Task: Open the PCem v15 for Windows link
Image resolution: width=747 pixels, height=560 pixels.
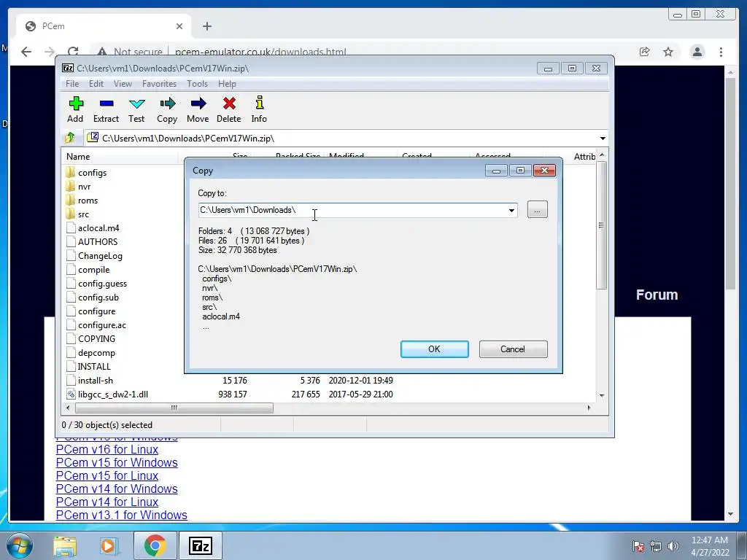Action: (117, 463)
